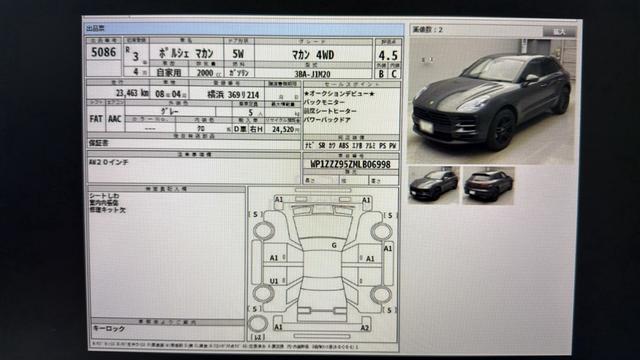This screenshot has width=640, height=360.
Task: Click the sales point ★オークションデビュー★
Action: tap(339, 93)
